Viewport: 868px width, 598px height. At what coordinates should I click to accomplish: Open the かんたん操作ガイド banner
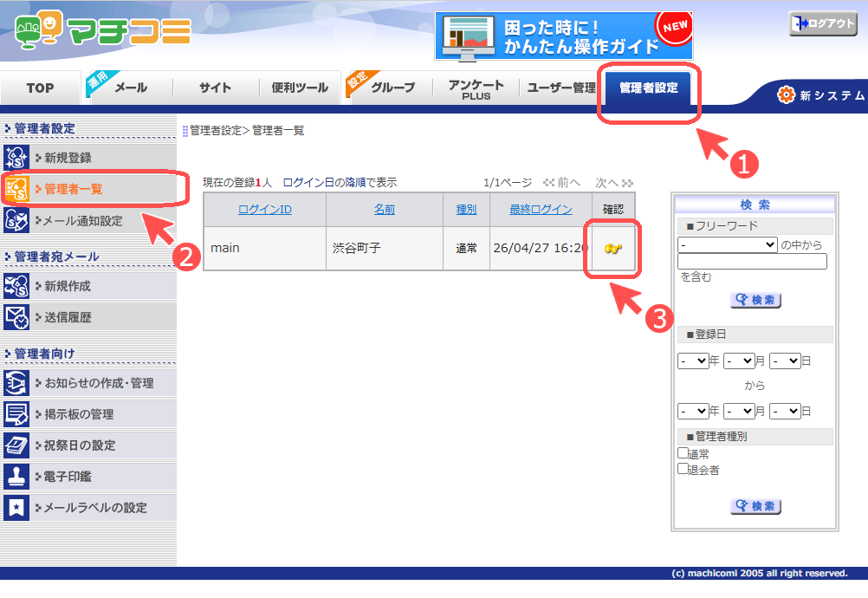pyautogui.click(x=563, y=36)
